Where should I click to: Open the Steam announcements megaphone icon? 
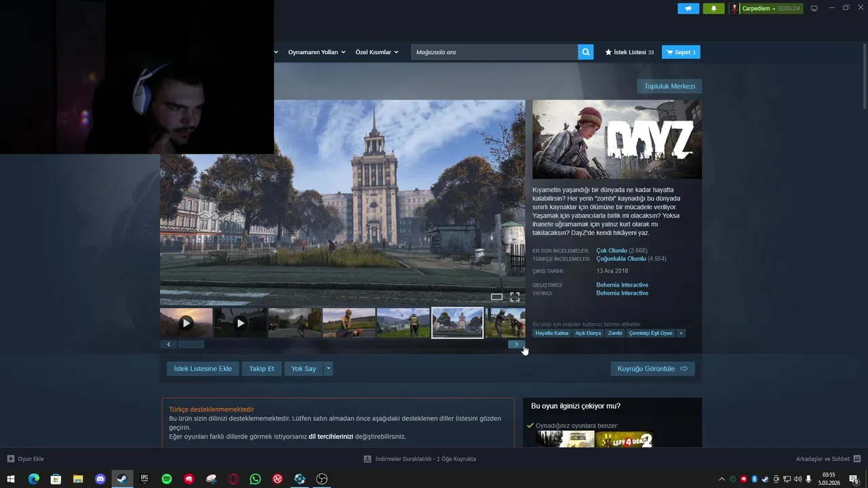coord(688,8)
